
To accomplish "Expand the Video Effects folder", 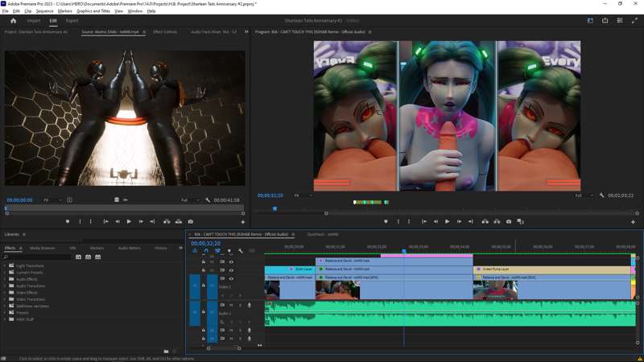I will click(x=5, y=293).
